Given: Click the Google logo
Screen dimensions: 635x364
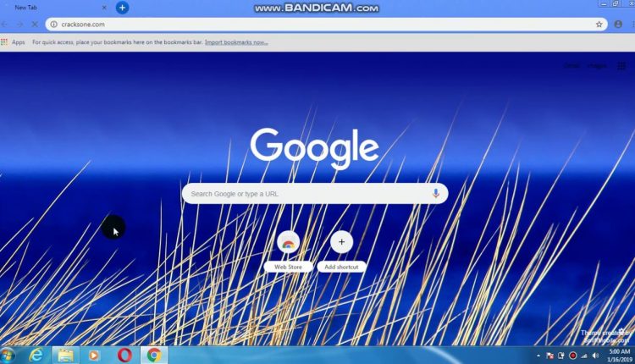Looking at the screenshot, I should pos(315,149).
